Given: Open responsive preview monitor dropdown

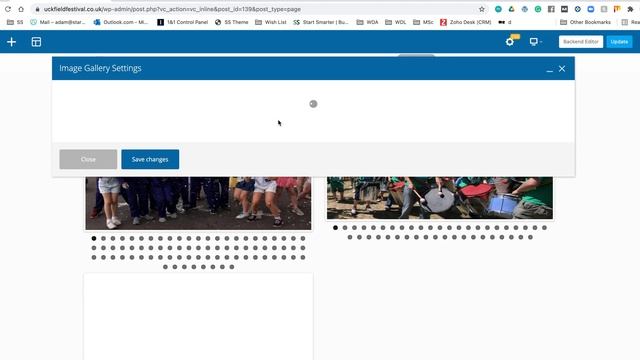Looking at the screenshot, I should [535, 42].
